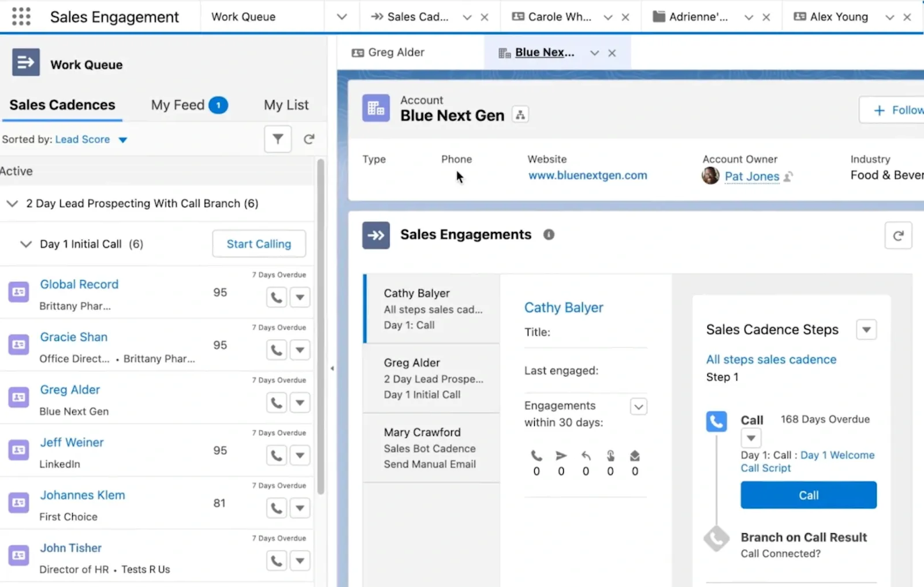Close the Blue Nex... subtab

click(612, 53)
